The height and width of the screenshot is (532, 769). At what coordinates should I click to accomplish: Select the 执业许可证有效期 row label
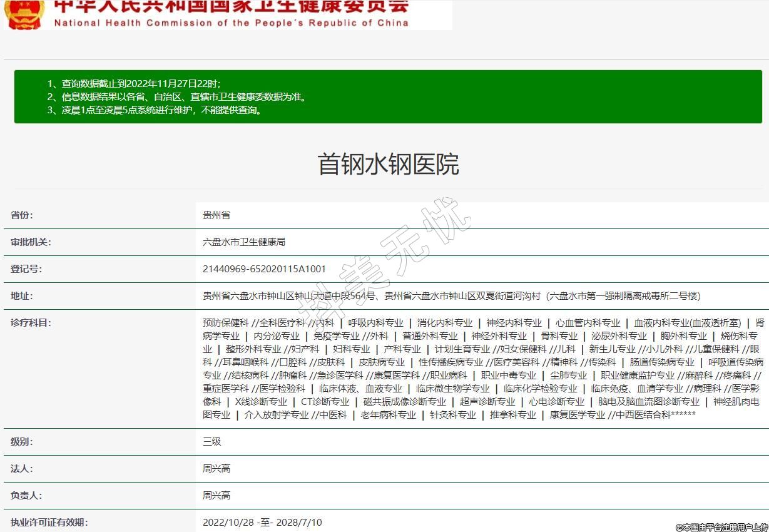(49, 523)
